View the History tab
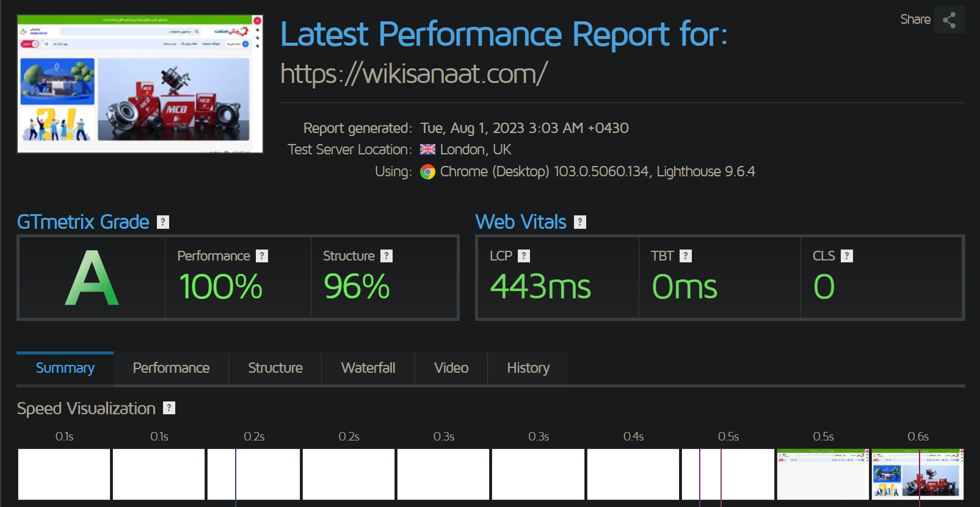 528,368
